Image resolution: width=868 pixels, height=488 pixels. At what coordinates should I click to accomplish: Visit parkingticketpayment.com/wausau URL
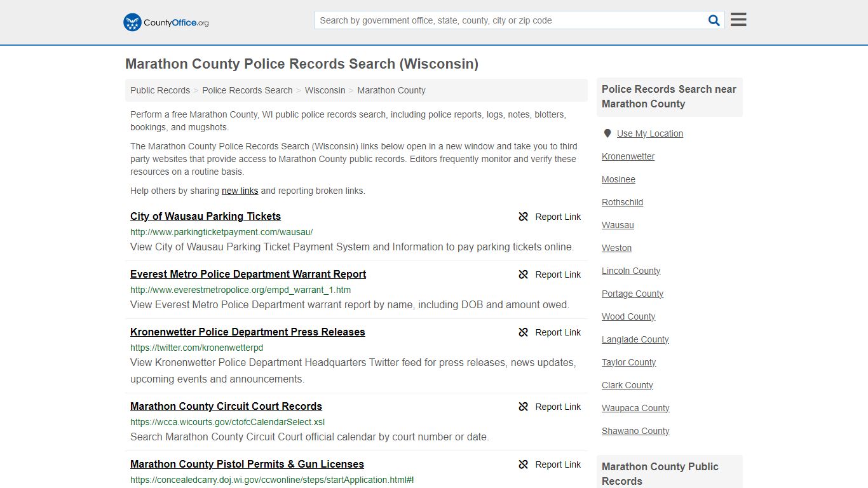(222, 232)
